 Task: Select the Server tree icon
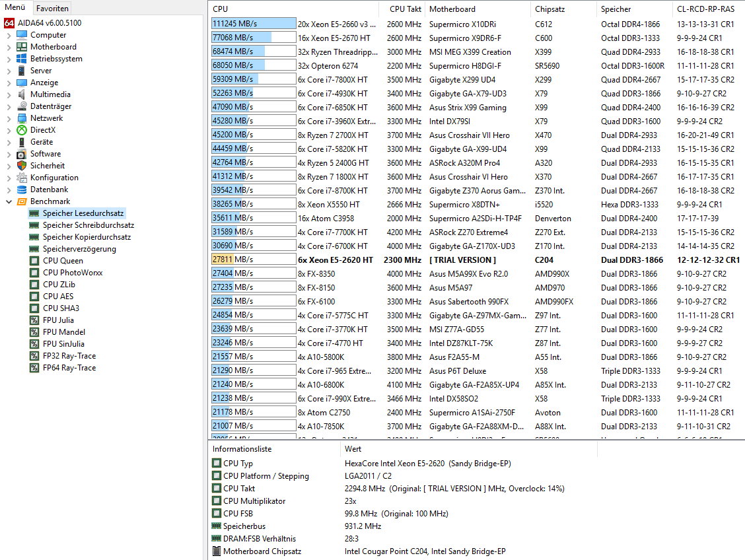[22, 70]
